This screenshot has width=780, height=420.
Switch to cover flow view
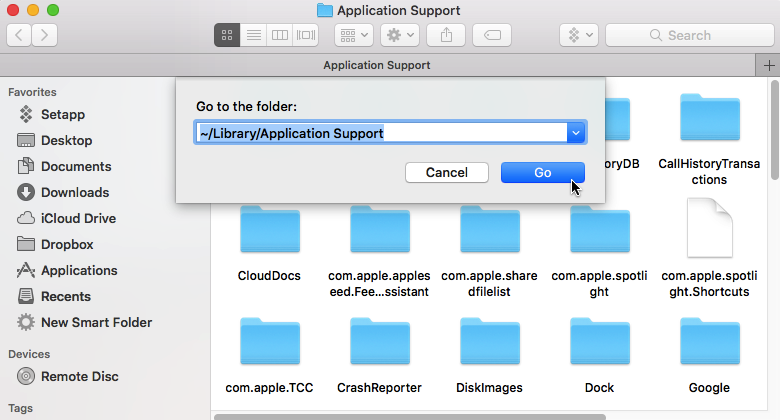pyautogui.click(x=306, y=35)
